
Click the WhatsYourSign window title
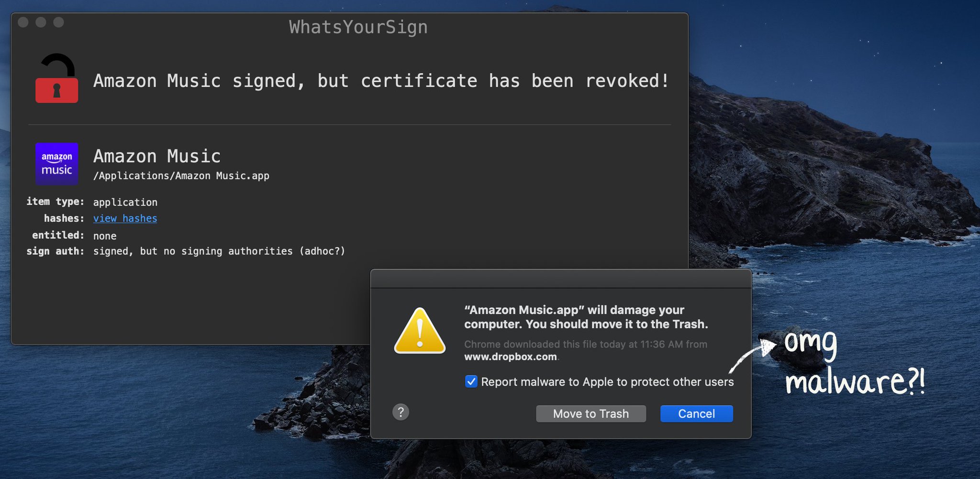coord(358,27)
